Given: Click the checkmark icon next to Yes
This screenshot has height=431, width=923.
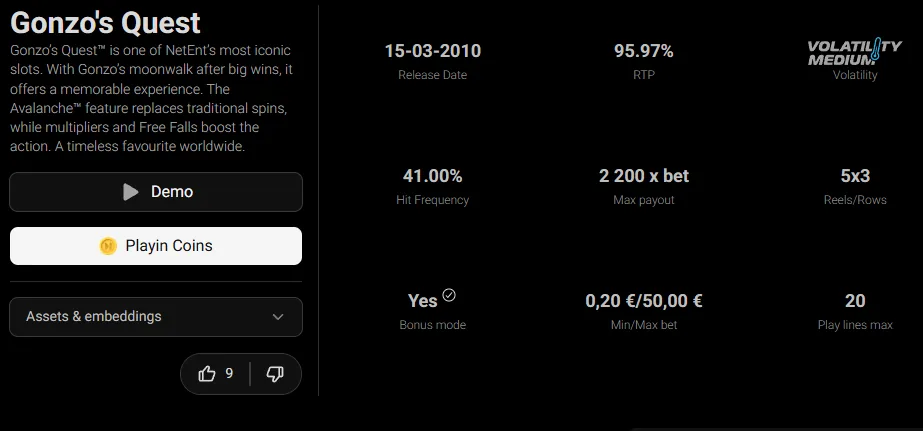Looking at the screenshot, I should [449, 295].
